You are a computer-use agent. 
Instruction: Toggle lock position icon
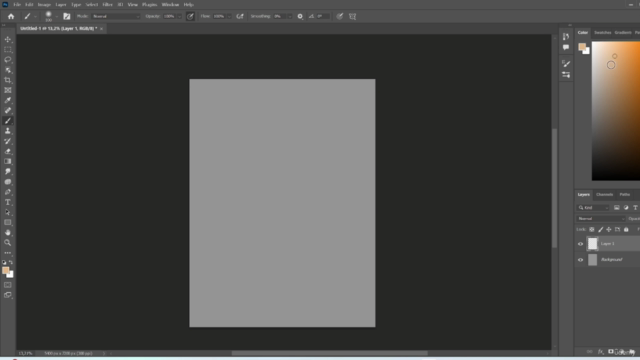coord(609,229)
